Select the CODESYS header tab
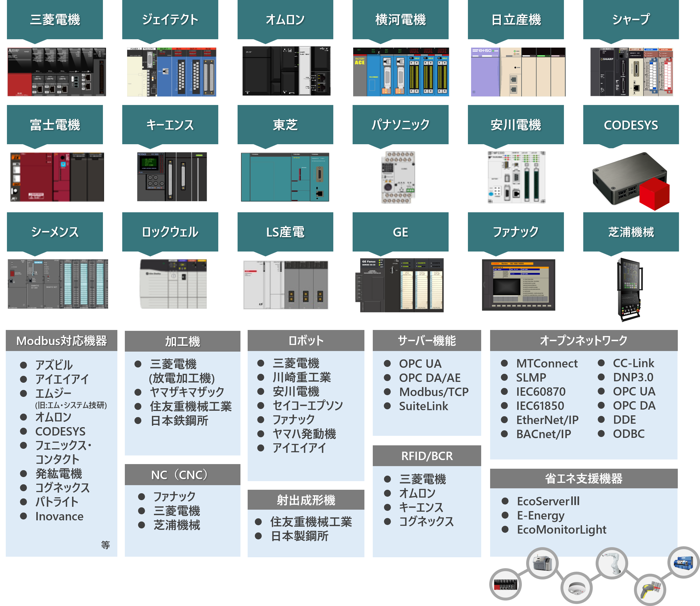Image resolution: width=700 pixels, height=606 pixels. 631,125
